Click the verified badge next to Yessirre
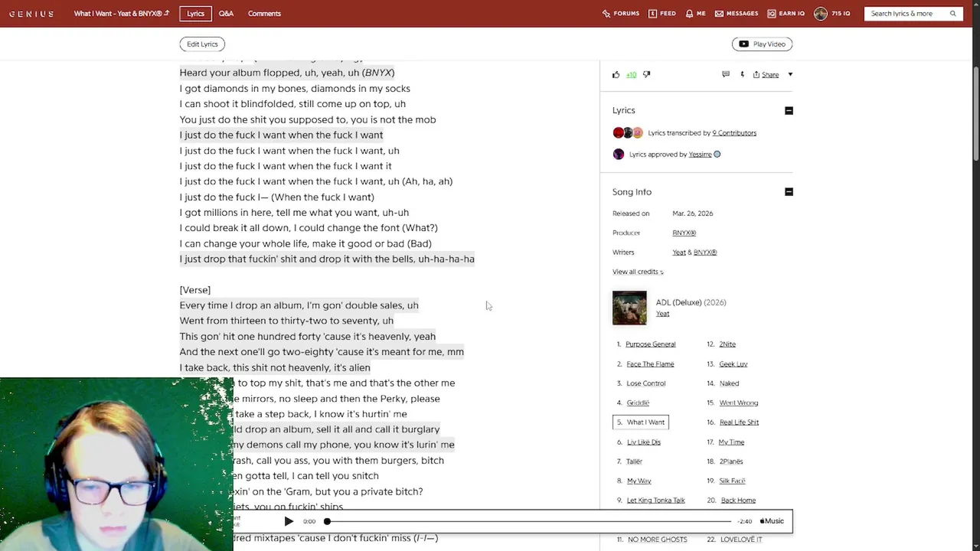 tap(717, 155)
